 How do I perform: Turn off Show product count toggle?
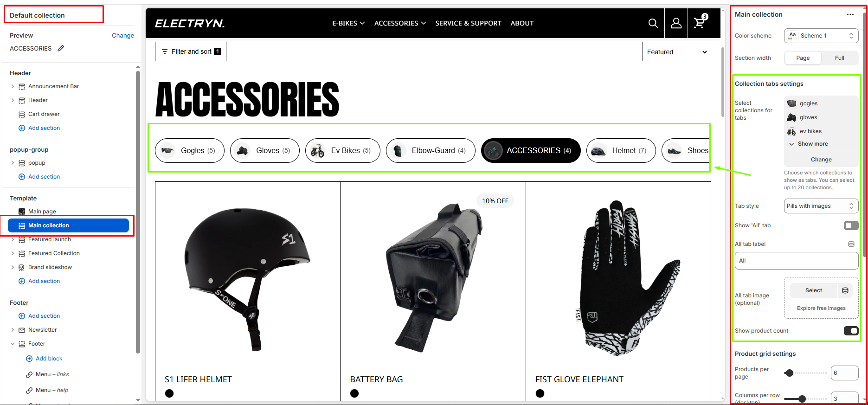pos(851,331)
